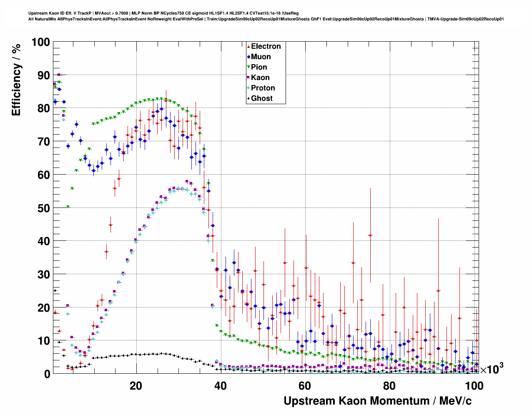This screenshot has width=532, height=415.
Task: Select the "Ghost" legend label
Action: [x=262, y=98]
